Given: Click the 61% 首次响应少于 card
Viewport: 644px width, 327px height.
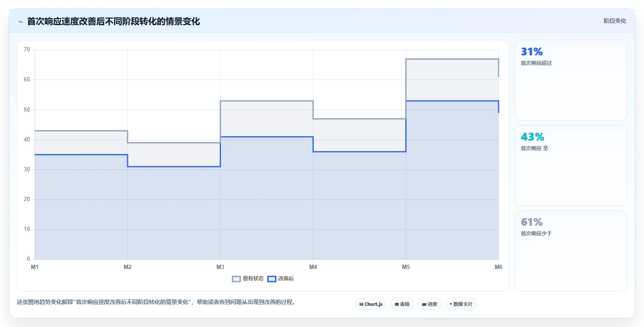Looking at the screenshot, I should [x=570, y=251].
